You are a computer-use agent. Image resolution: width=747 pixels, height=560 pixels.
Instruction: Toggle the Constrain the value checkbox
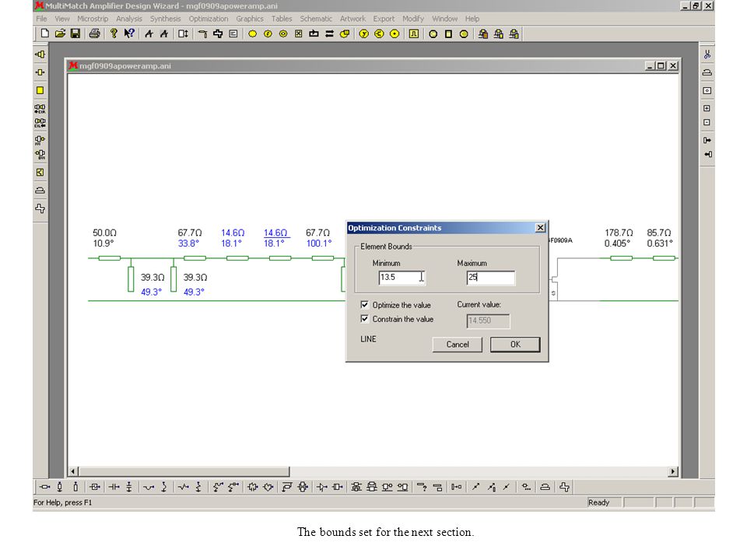click(364, 319)
